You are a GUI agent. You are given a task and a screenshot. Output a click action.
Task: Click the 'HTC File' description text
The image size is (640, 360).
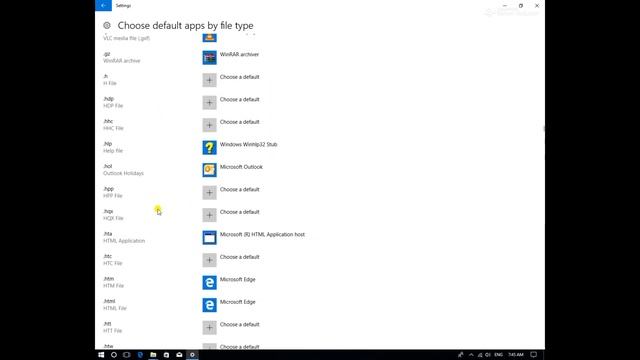(x=113, y=263)
